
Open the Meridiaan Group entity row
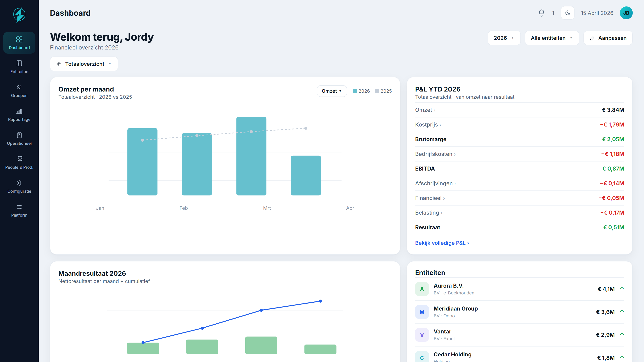click(x=519, y=312)
